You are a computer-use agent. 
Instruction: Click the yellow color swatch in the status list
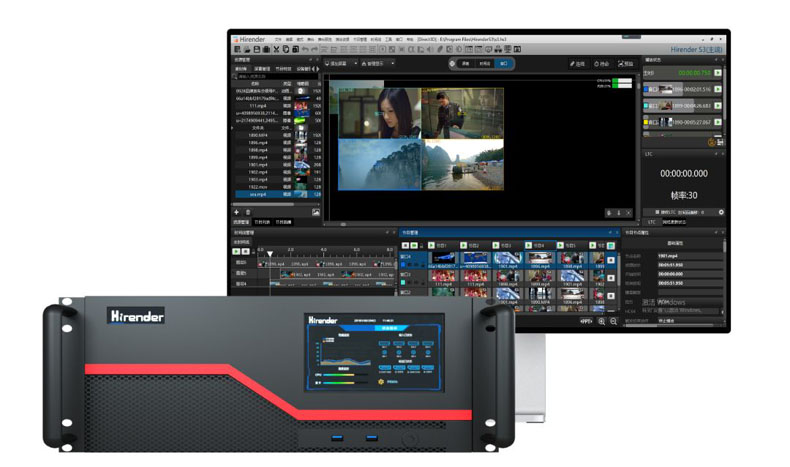point(646,122)
